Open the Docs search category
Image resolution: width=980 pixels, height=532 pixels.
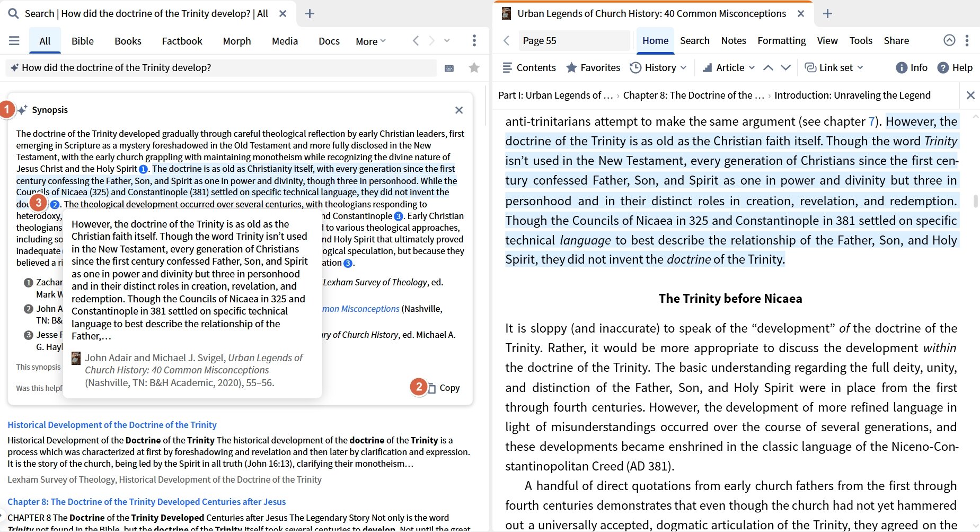pos(329,41)
